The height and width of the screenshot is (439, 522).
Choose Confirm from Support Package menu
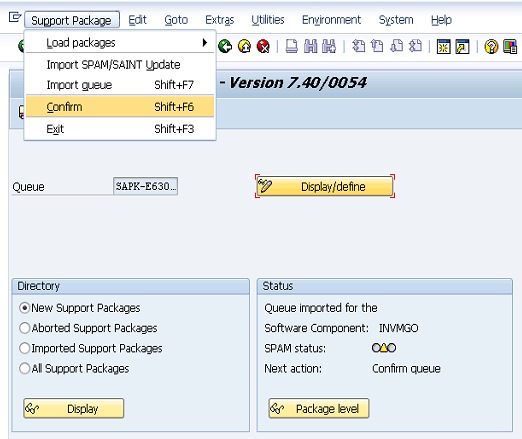click(120, 107)
